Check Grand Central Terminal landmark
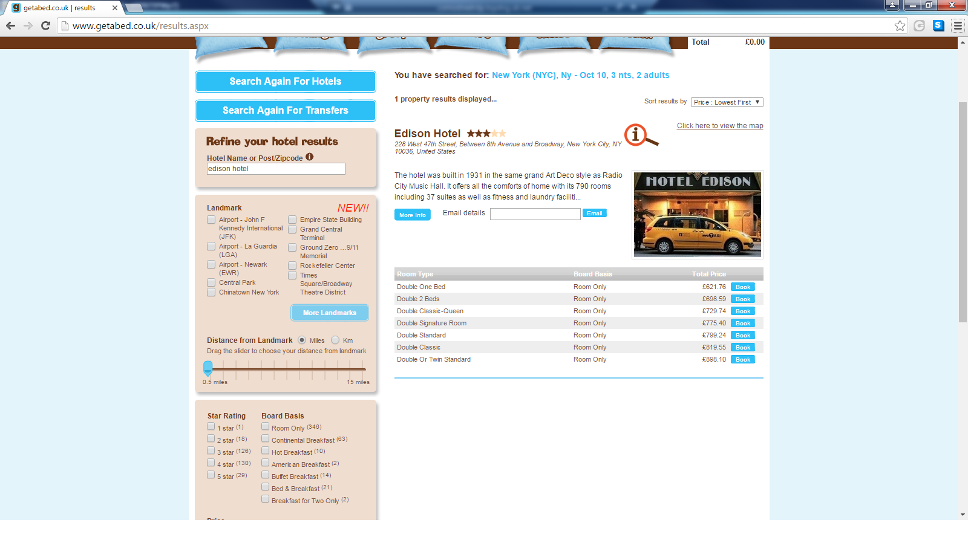Image resolution: width=968 pixels, height=560 pixels. pyautogui.click(x=292, y=229)
